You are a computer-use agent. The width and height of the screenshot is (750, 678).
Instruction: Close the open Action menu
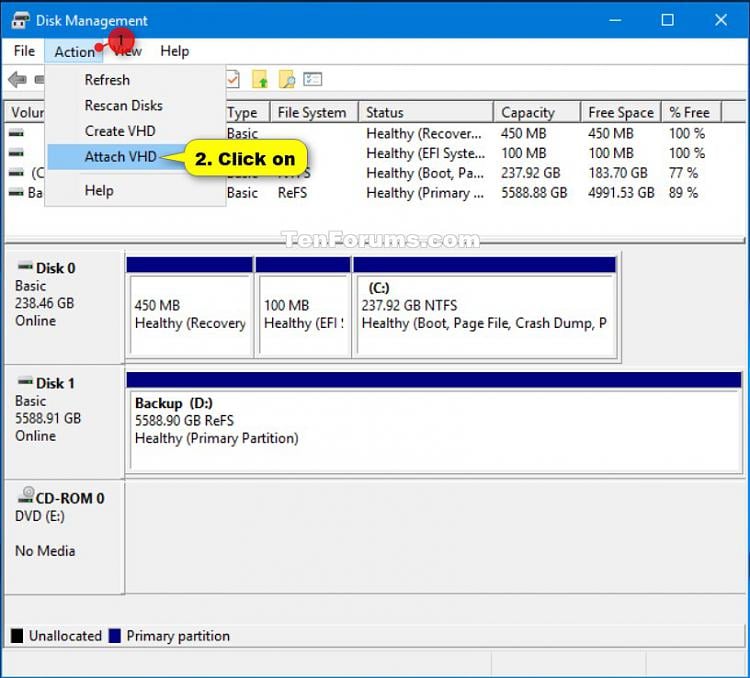point(74,51)
